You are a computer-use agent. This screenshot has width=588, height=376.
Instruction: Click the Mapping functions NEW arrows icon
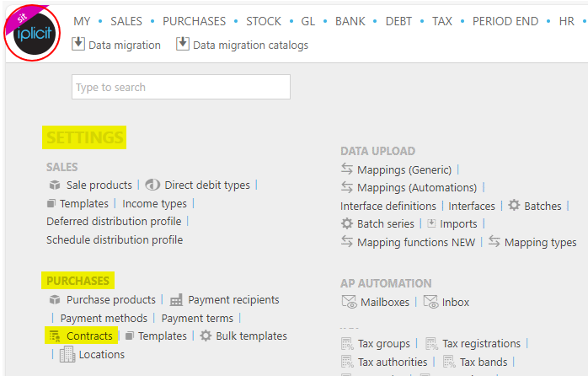347,241
